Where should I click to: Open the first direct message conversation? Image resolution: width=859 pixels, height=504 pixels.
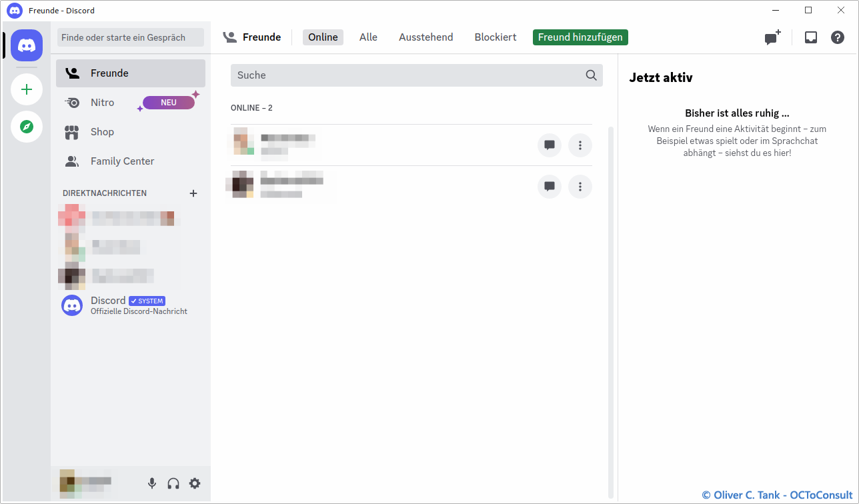tap(131, 217)
